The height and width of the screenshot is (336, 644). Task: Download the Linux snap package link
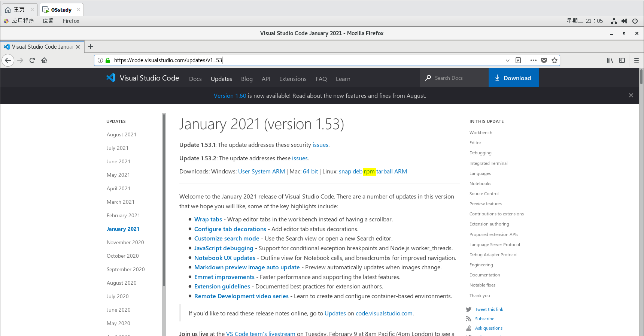(345, 172)
